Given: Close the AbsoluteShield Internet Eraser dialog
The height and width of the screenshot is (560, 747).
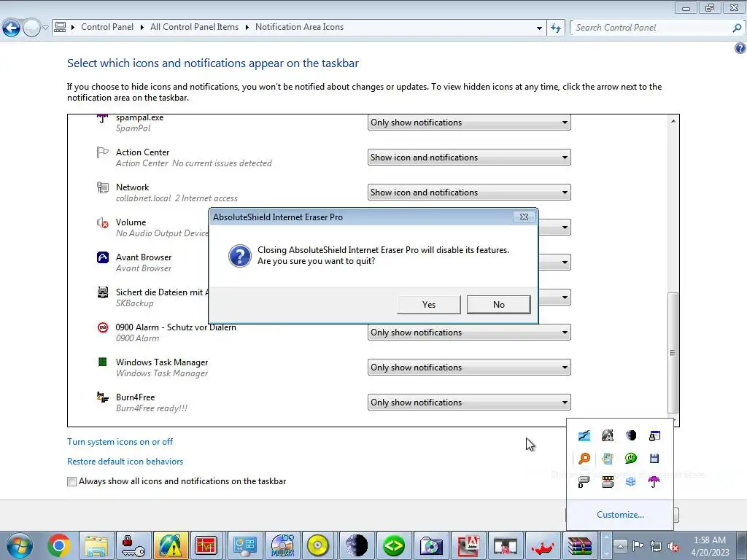Looking at the screenshot, I should pyautogui.click(x=524, y=217).
